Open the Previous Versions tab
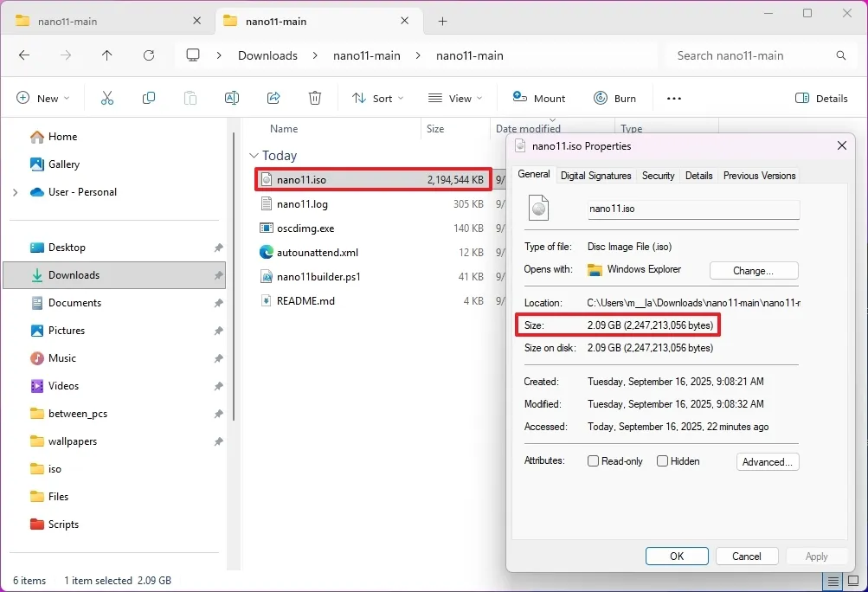Viewport: 868px width, 592px height. (759, 175)
